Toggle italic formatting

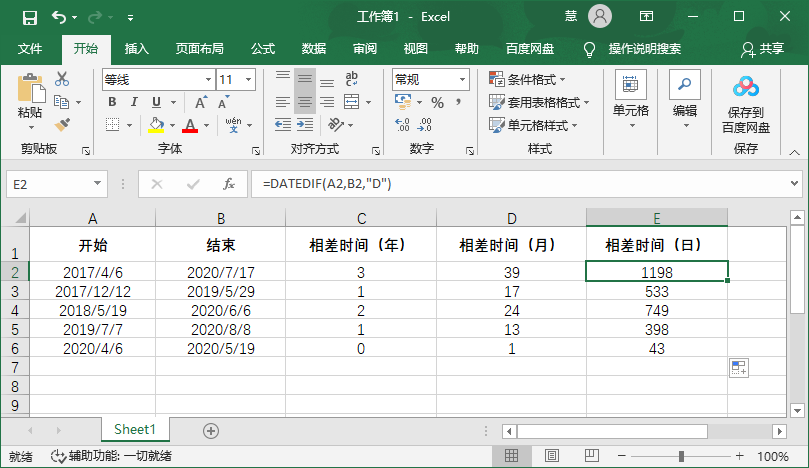coord(134,102)
